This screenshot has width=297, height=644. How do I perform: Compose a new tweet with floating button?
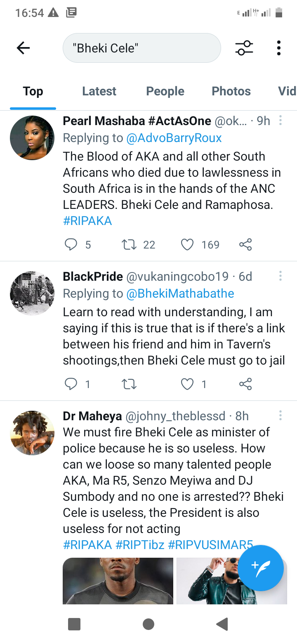261,568
